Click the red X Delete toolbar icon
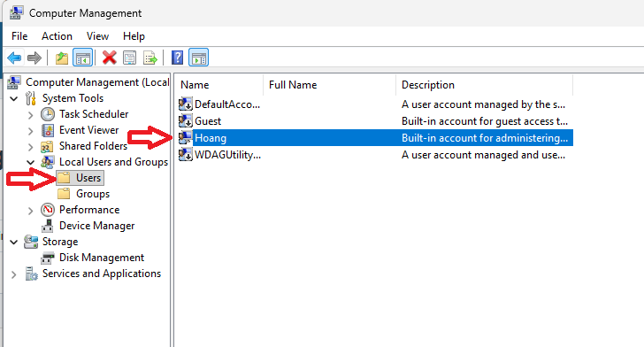The width and height of the screenshot is (644, 347). click(x=110, y=58)
